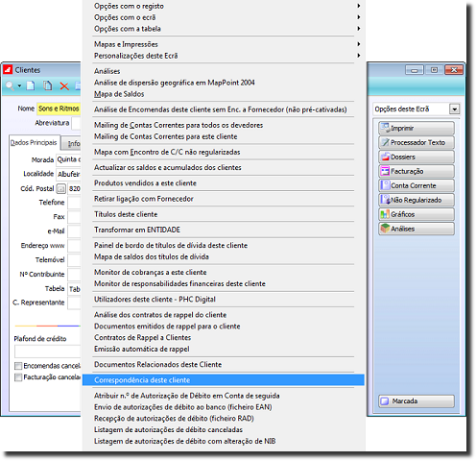Select Listagem de autorizações com alteração de NIB
476x461 pixels.
pyautogui.click(x=224, y=441)
